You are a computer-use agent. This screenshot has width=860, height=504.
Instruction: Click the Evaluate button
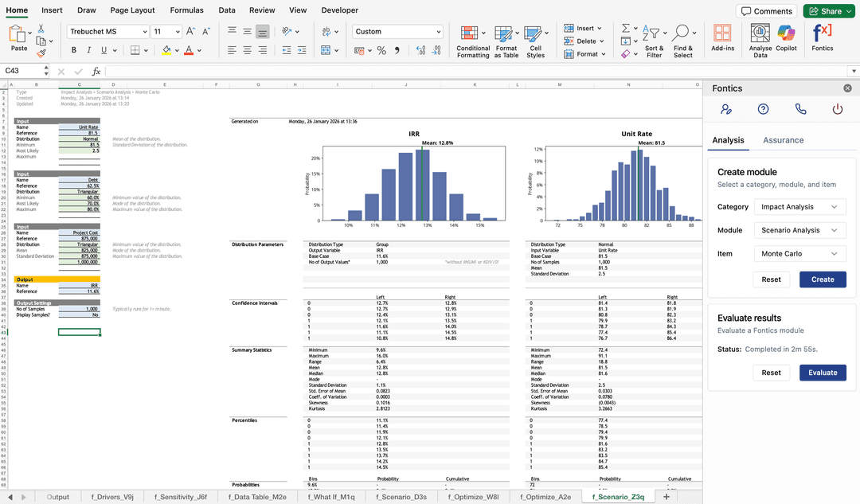tap(822, 373)
